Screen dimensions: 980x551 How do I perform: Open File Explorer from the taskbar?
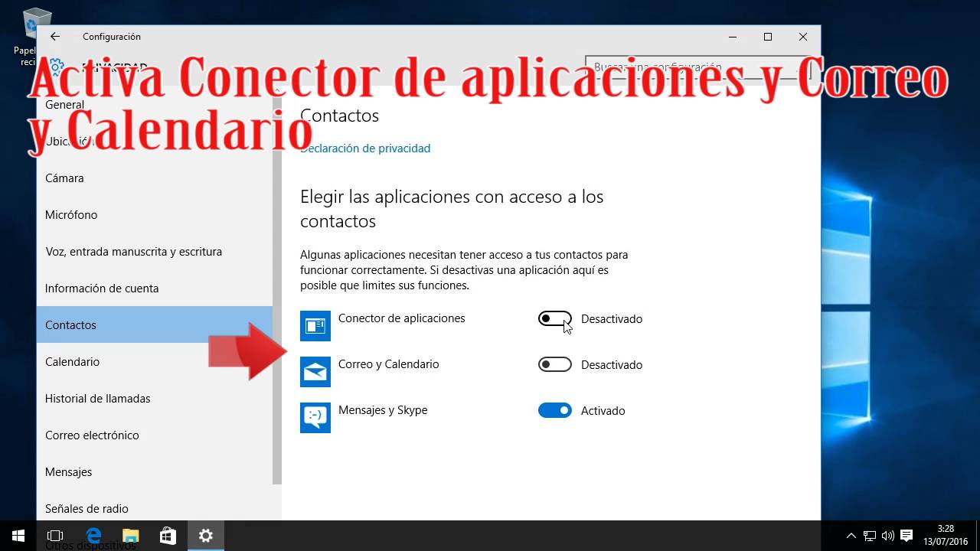(x=131, y=536)
